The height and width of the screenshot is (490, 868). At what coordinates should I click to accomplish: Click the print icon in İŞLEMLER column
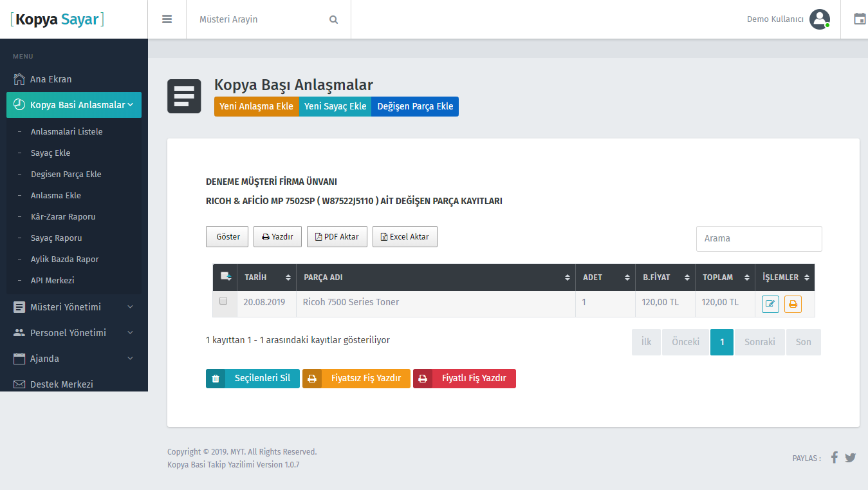tap(793, 303)
